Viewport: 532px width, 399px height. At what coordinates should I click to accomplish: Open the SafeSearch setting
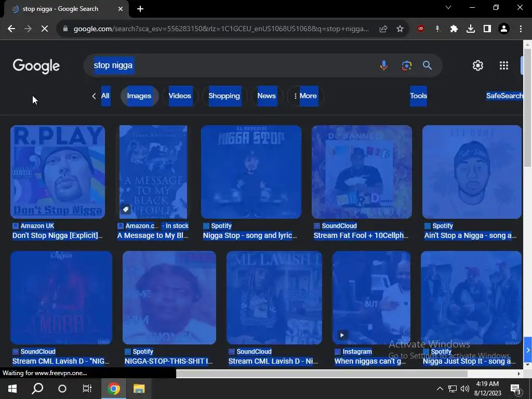[504, 96]
